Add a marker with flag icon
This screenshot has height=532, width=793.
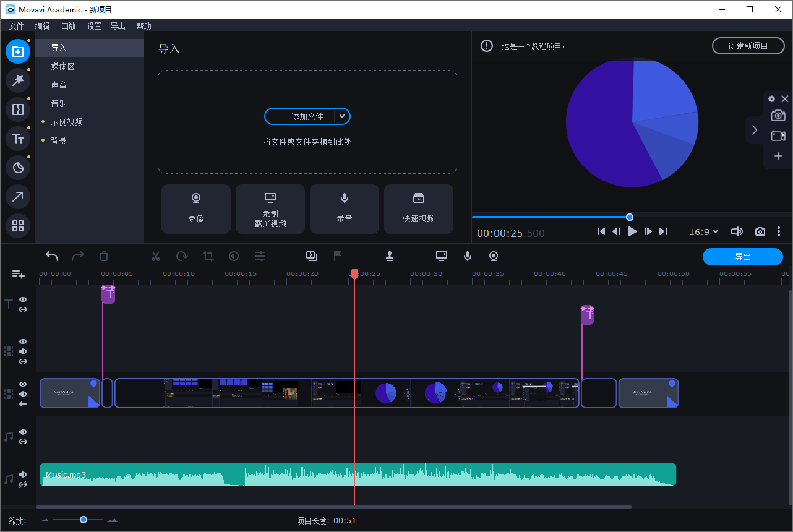pos(338,255)
